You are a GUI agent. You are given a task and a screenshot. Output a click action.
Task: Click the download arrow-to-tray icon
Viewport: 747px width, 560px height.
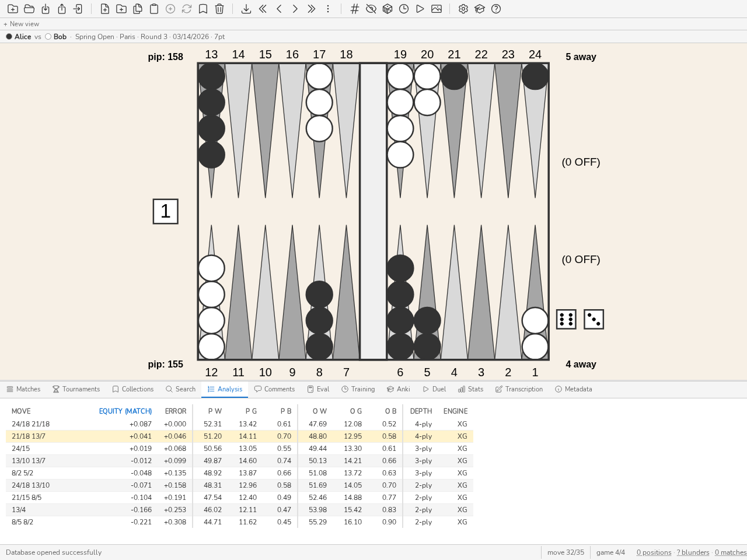(246, 9)
